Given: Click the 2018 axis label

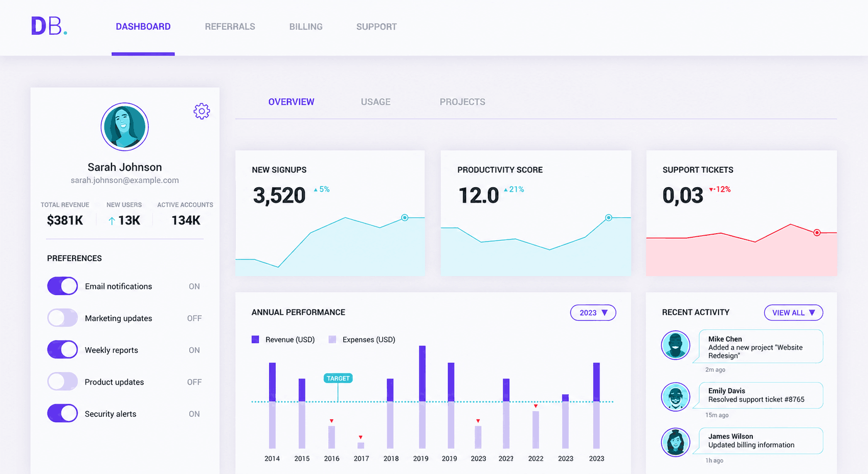Looking at the screenshot, I should click(391, 459).
